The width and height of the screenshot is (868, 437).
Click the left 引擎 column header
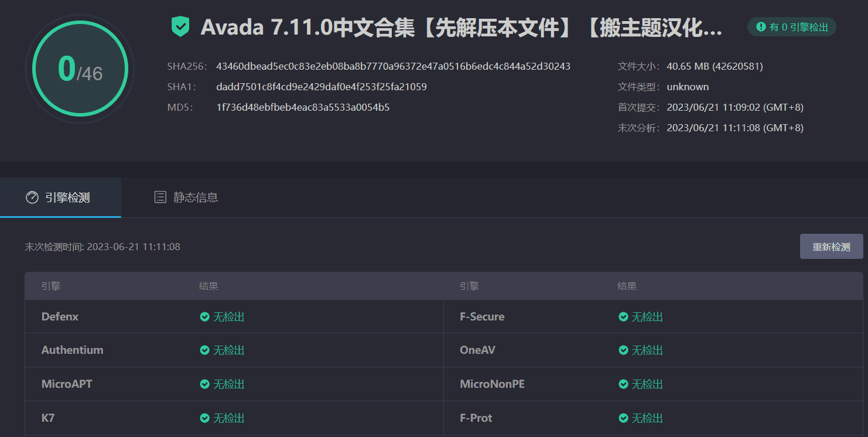(51, 286)
